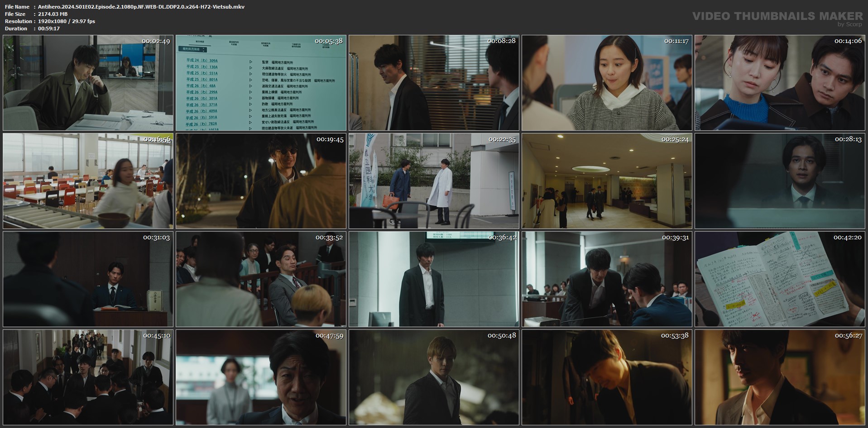
Task: Select the thumbnail timestamped 00:47:59
Action: (261, 377)
